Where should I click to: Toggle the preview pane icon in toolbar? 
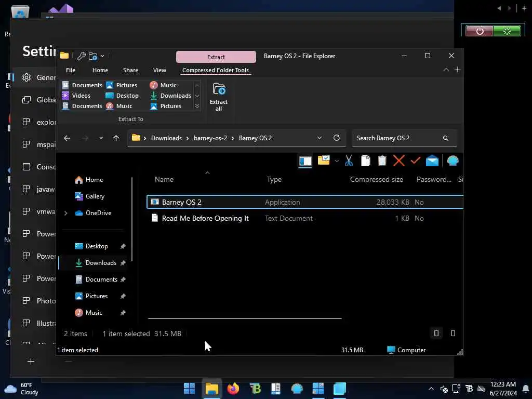305,162
